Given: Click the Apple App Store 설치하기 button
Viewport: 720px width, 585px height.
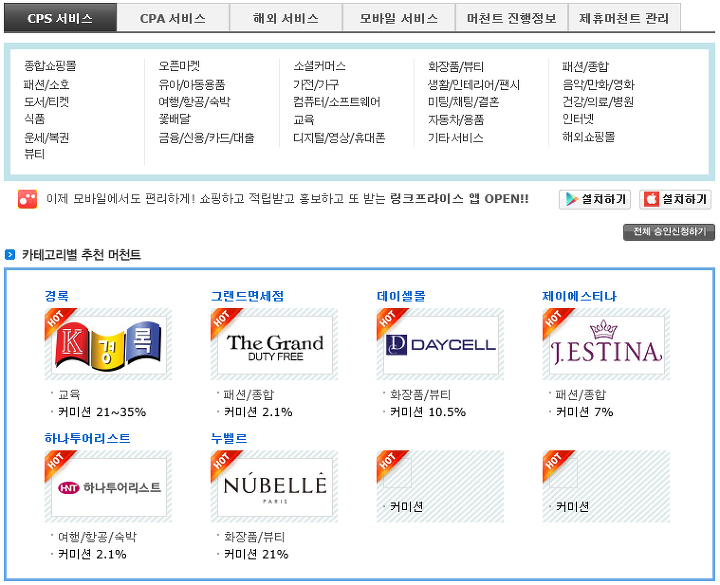Looking at the screenshot, I should click(675, 199).
